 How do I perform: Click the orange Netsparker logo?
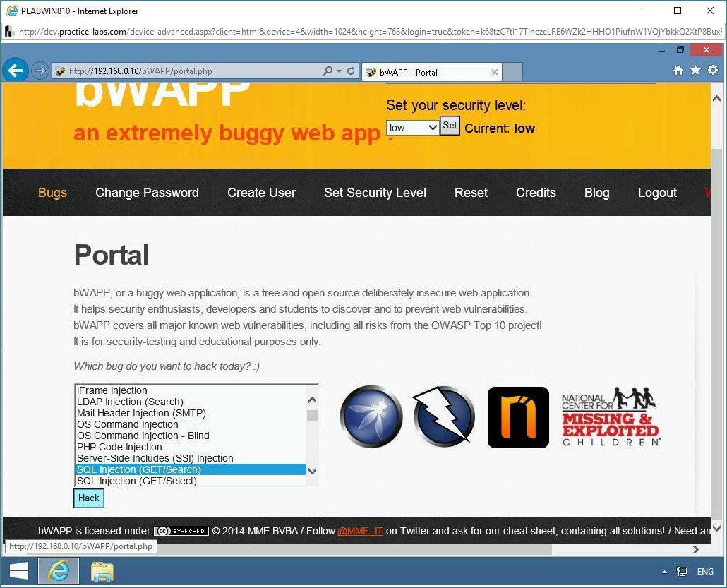point(518,417)
